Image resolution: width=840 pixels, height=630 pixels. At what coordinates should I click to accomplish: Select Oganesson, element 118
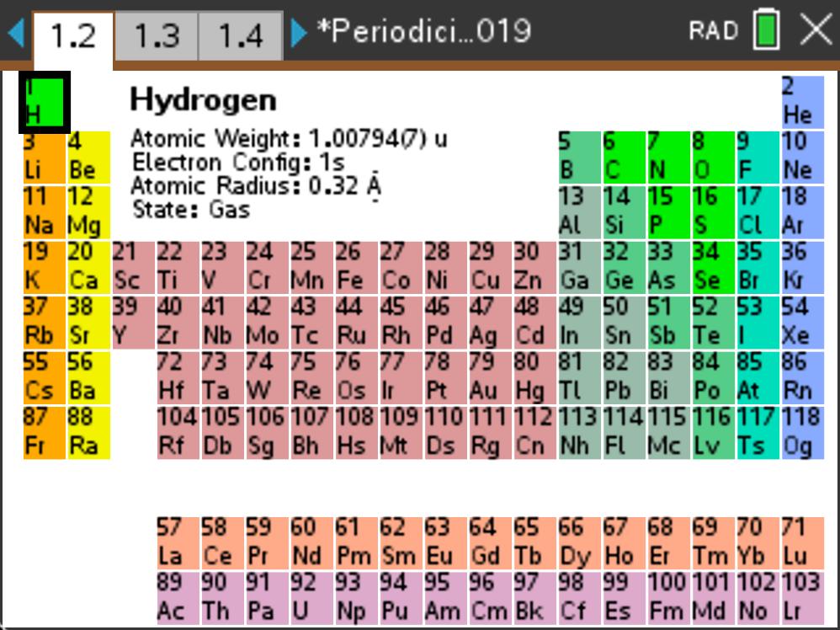pos(801,431)
